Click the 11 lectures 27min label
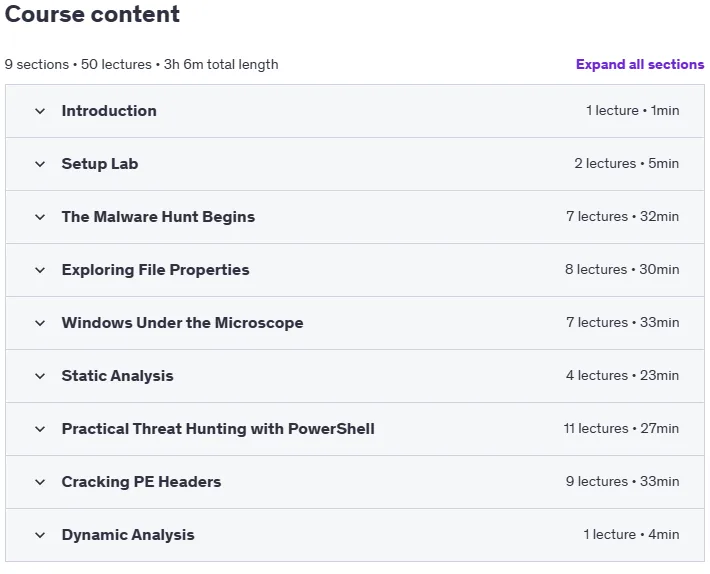The image size is (710, 574). (x=621, y=428)
